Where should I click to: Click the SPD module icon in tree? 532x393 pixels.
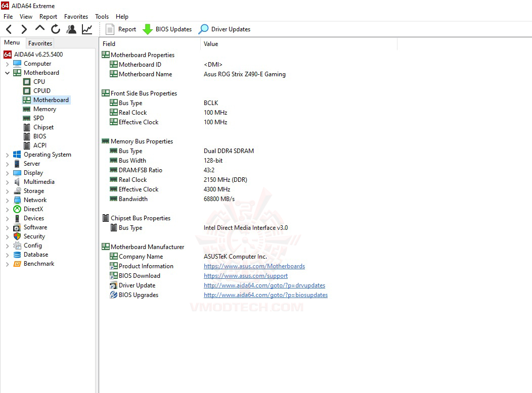tap(27, 118)
